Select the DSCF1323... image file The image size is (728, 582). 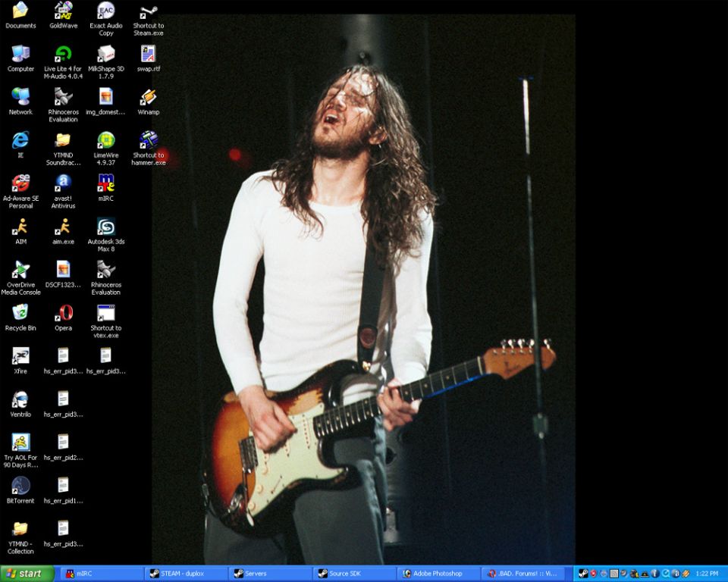[63, 275]
